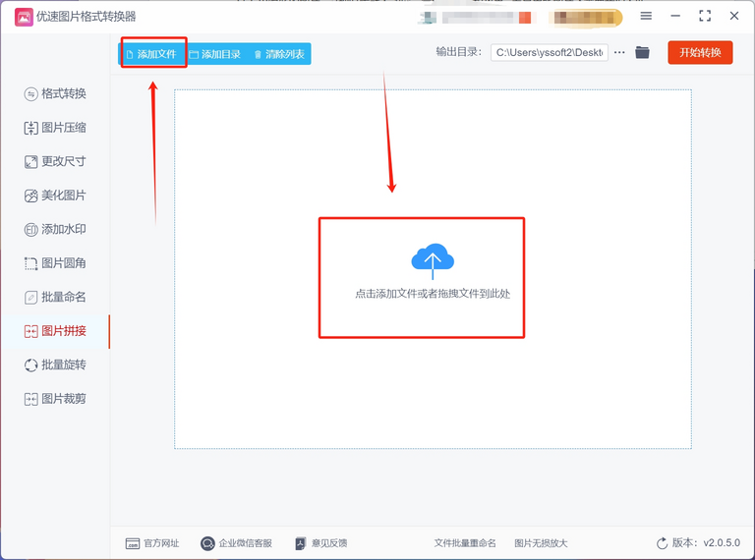
Task: Close the 优速图片格式转换器 window
Action: [734, 16]
